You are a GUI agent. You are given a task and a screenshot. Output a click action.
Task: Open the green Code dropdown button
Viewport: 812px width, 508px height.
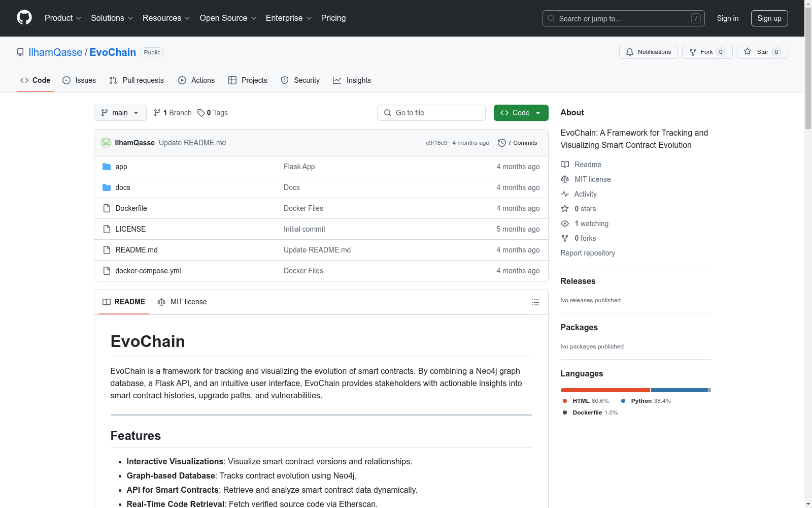pos(521,113)
